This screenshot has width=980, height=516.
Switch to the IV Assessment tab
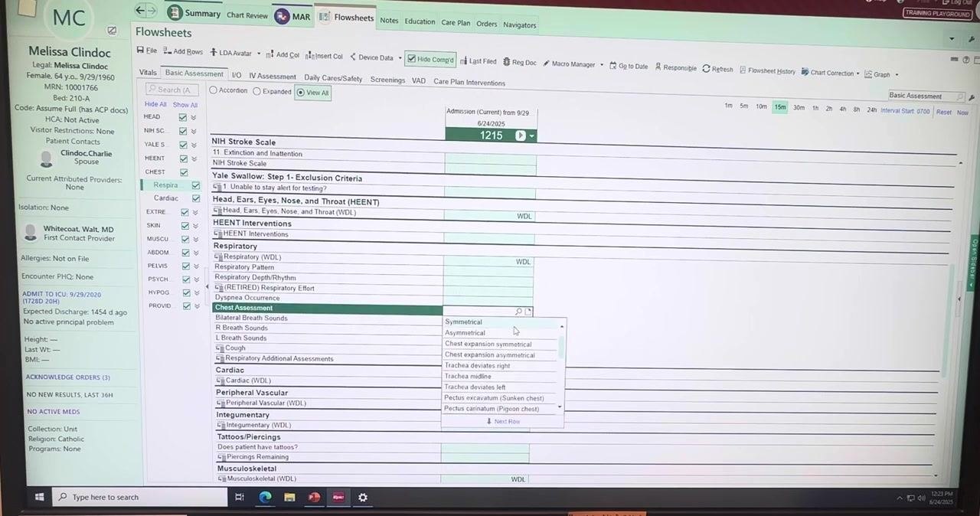point(272,77)
